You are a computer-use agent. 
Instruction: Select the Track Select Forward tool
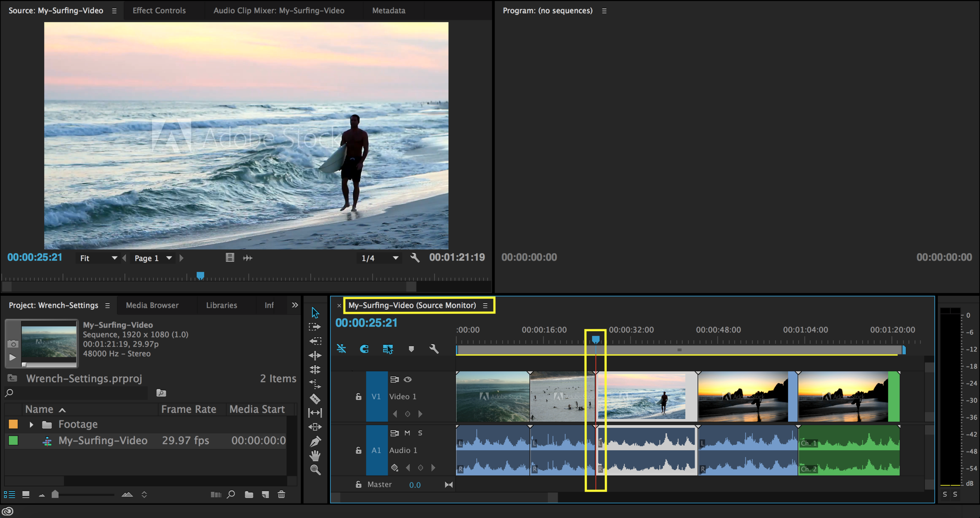coord(315,327)
